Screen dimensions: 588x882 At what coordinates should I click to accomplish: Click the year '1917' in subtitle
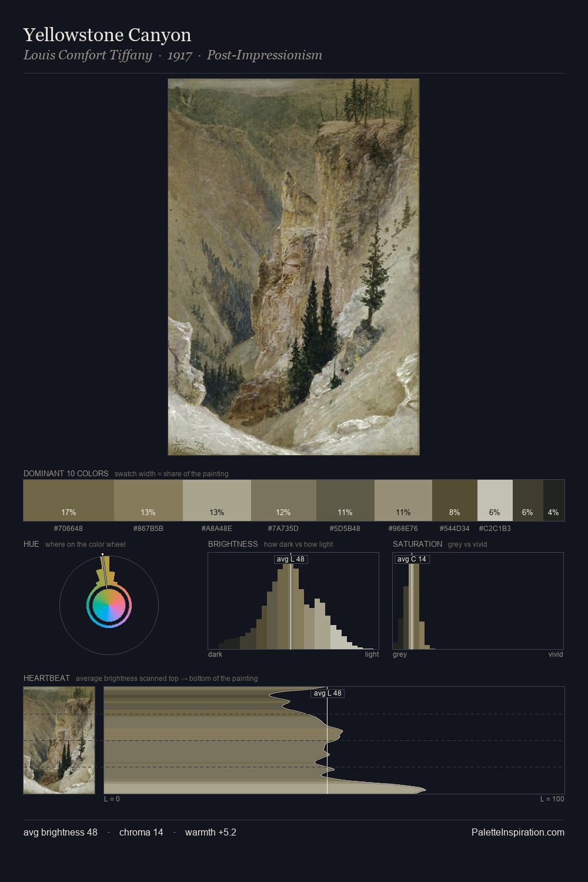tap(179, 55)
